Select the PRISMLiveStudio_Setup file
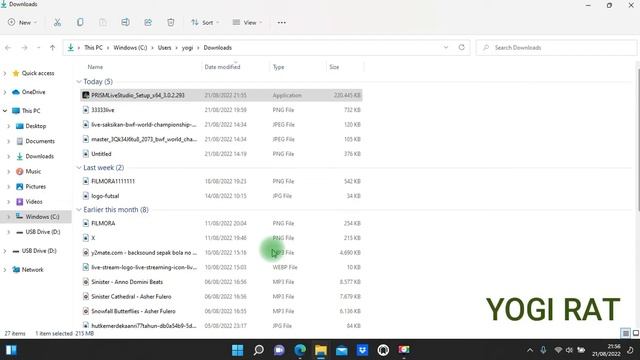 pos(221,95)
